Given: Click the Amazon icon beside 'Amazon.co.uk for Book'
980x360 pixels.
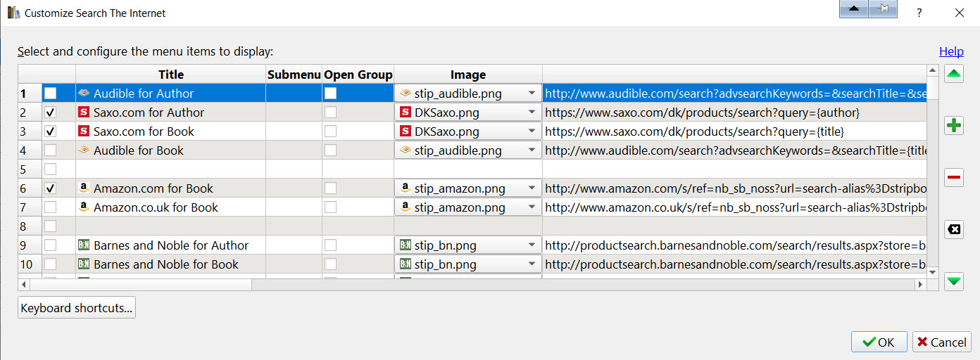Looking at the screenshot, I should coord(84,207).
